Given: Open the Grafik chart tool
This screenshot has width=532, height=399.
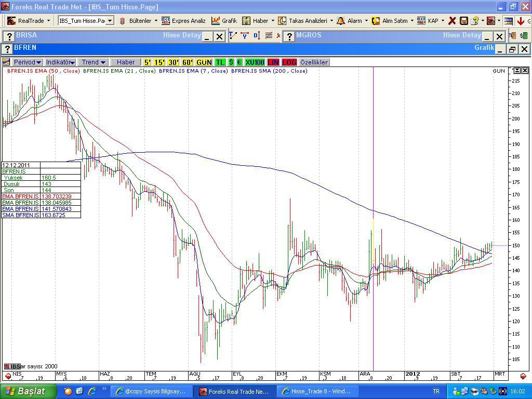Looking at the screenshot, I should (224, 21).
